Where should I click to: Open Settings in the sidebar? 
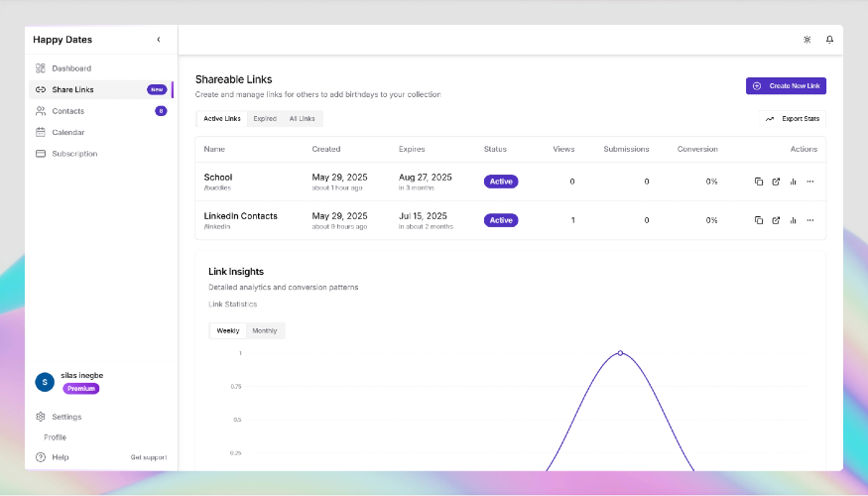[x=101, y=417]
